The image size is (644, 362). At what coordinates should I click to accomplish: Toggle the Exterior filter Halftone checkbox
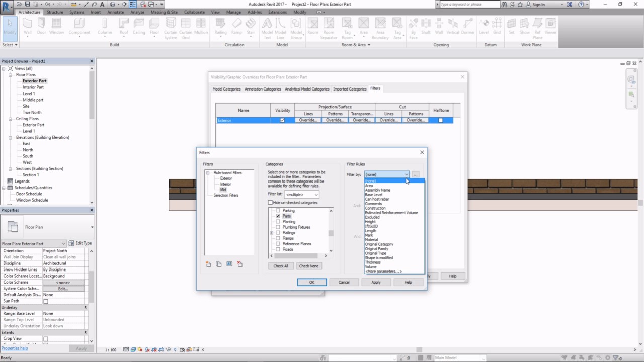pyautogui.click(x=441, y=120)
